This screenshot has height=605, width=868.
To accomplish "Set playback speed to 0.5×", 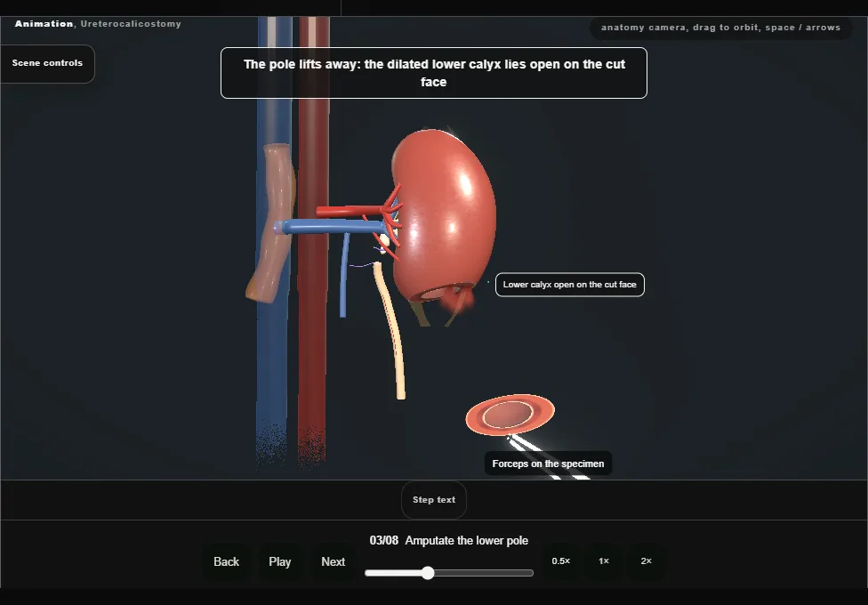I will point(561,561).
